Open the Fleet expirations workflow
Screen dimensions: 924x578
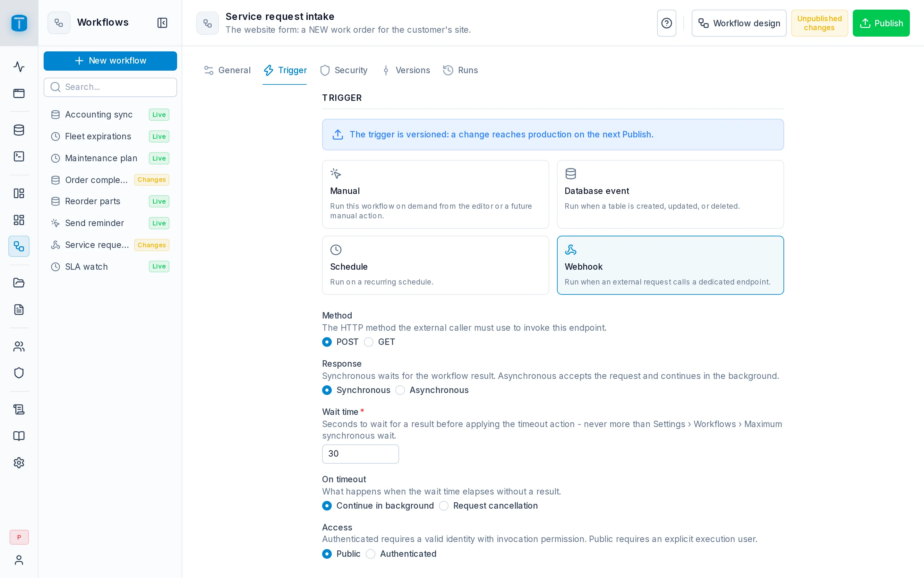point(110,136)
